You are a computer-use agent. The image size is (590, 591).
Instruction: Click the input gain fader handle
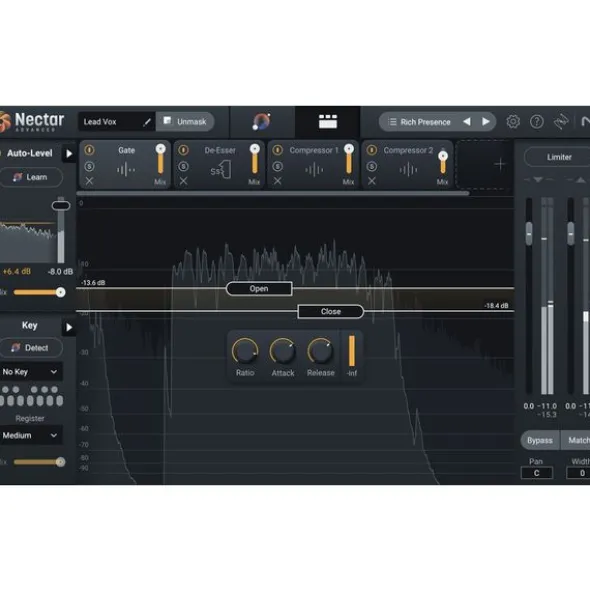click(529, 233)
